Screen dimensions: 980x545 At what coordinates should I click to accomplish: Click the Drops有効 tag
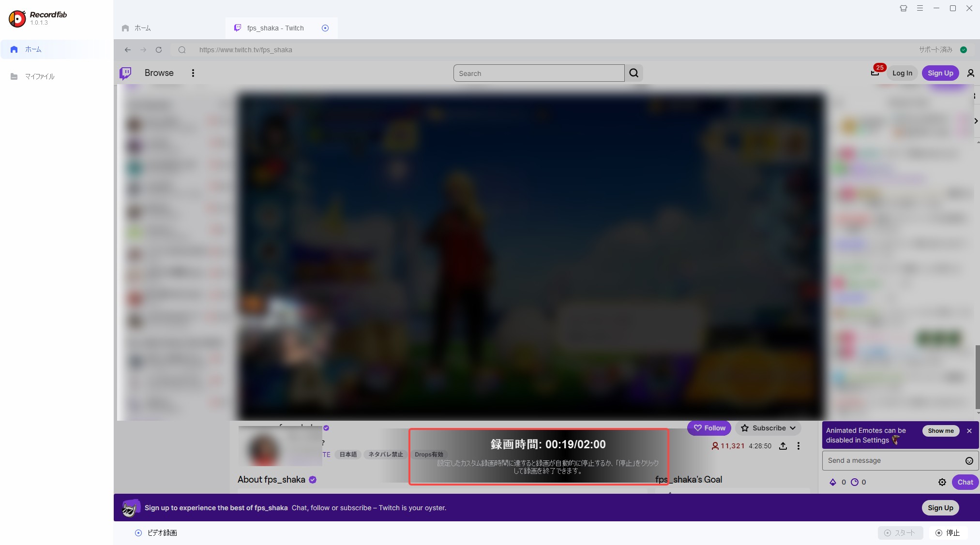[429, 455]
